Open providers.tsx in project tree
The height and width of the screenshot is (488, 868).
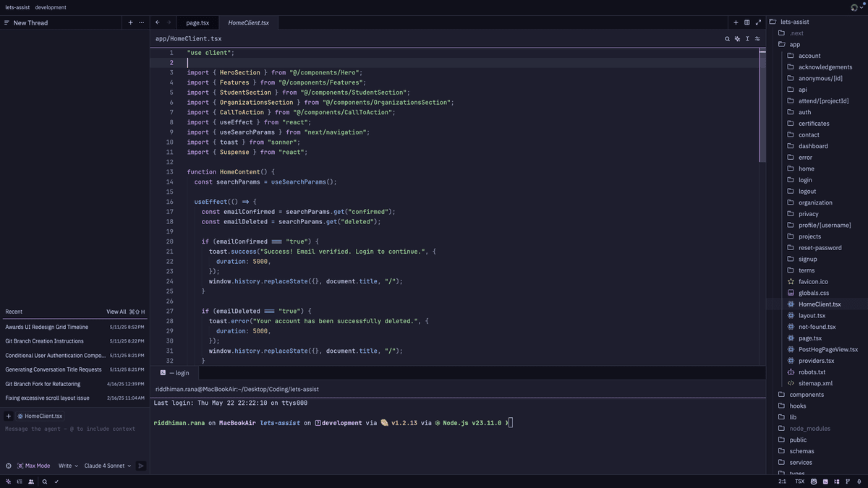[816, 361]
